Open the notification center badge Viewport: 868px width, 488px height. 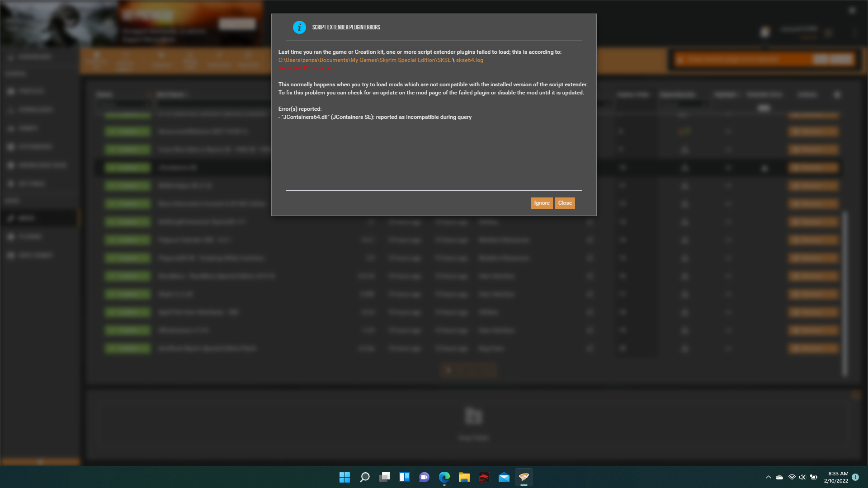point(855,477)
